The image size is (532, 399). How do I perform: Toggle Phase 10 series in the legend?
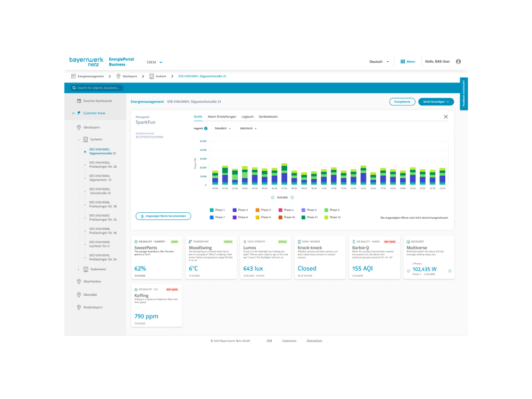tap(280, 217)
